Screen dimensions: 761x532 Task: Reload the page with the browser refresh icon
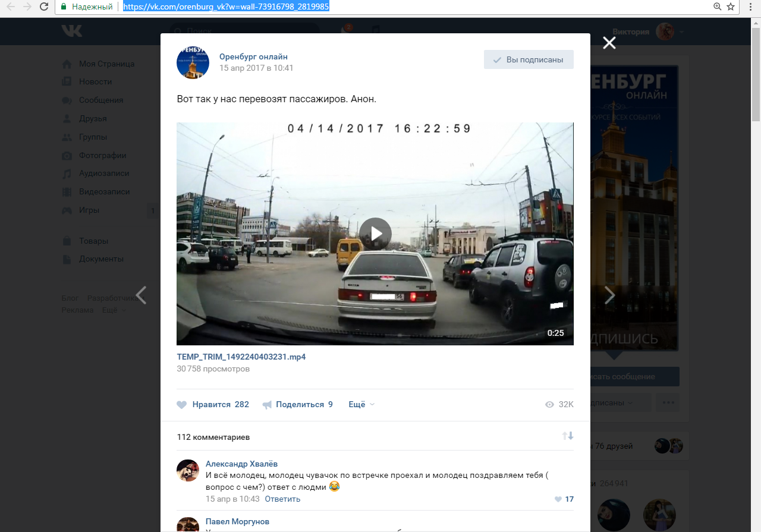[44, 7]
